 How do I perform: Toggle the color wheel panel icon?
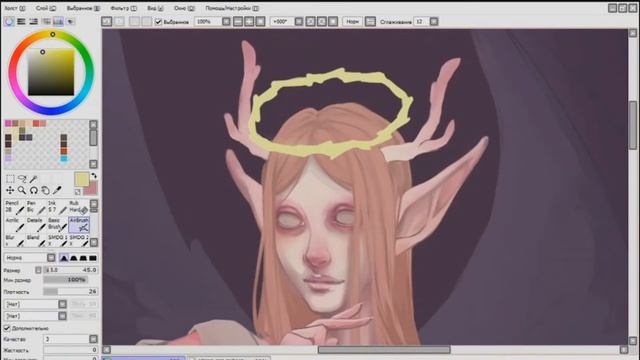[9, 21]
